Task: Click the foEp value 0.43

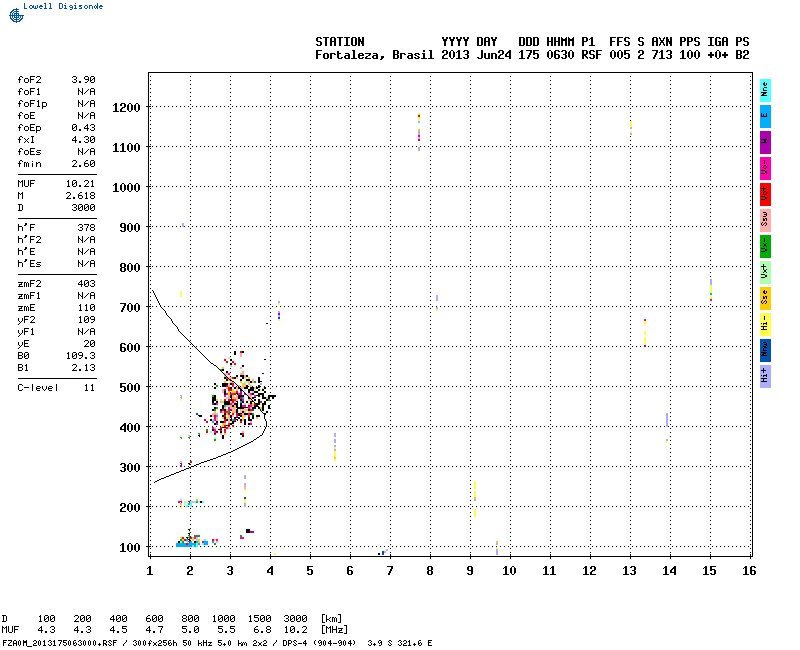Action: 83,128
